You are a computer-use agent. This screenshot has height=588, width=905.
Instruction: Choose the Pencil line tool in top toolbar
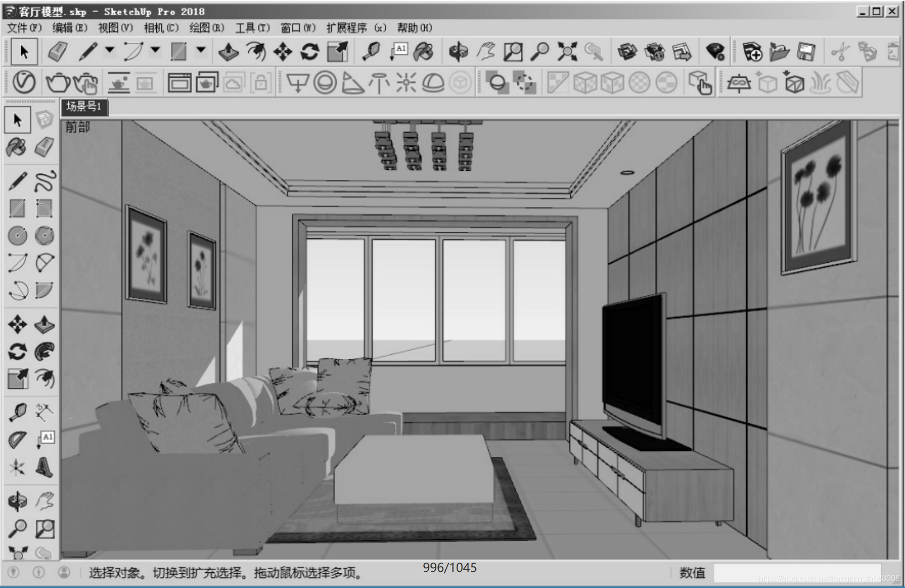pos(88,52)
